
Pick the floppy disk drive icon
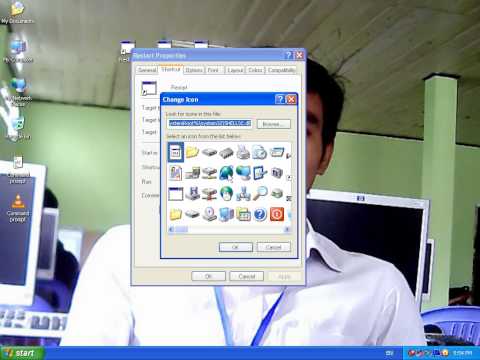(x=192, y=193)
